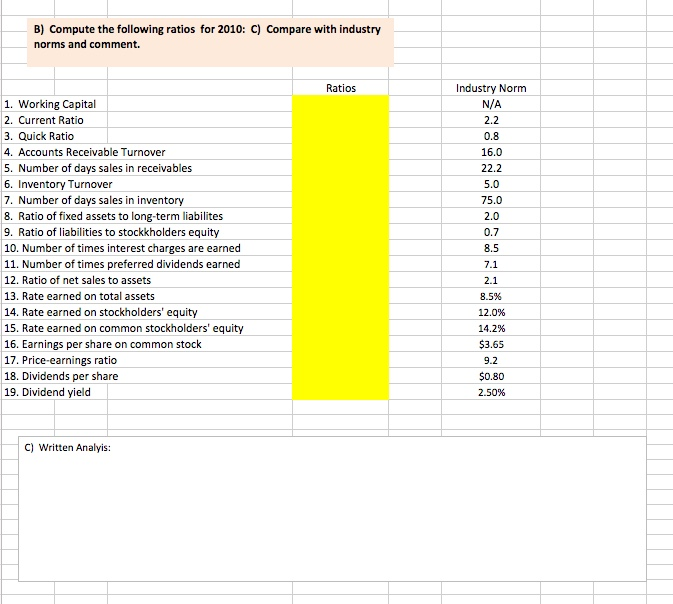Click the '18. Dividends per share' label

61,376
